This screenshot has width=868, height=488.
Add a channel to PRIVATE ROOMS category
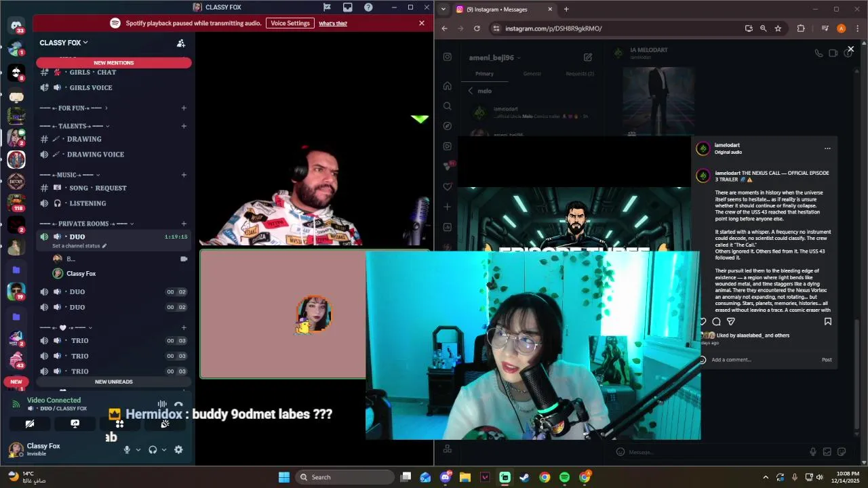coord(184,224)
